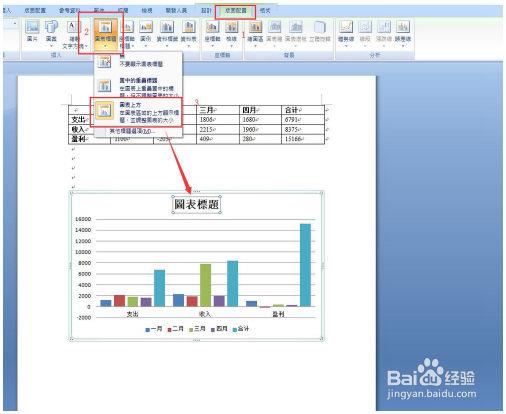
Task: Open 'More Title Options' at menu bottom
Action: pos(138,132)
